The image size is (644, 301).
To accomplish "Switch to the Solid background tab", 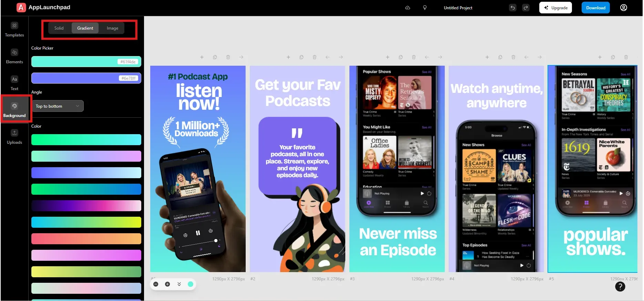I will coord(59,28).
